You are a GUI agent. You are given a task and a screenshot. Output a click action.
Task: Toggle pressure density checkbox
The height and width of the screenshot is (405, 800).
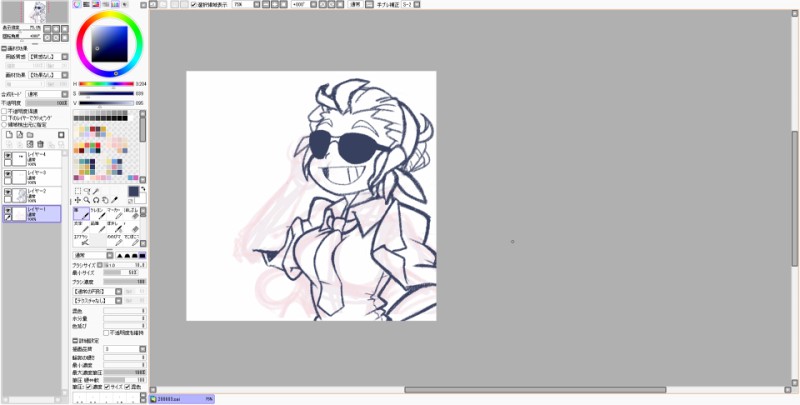[89, 387]
